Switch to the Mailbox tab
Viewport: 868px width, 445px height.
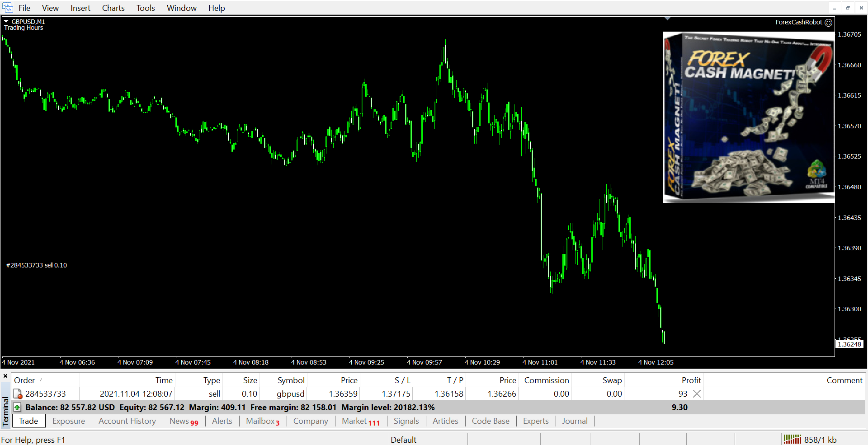[262, 421]
